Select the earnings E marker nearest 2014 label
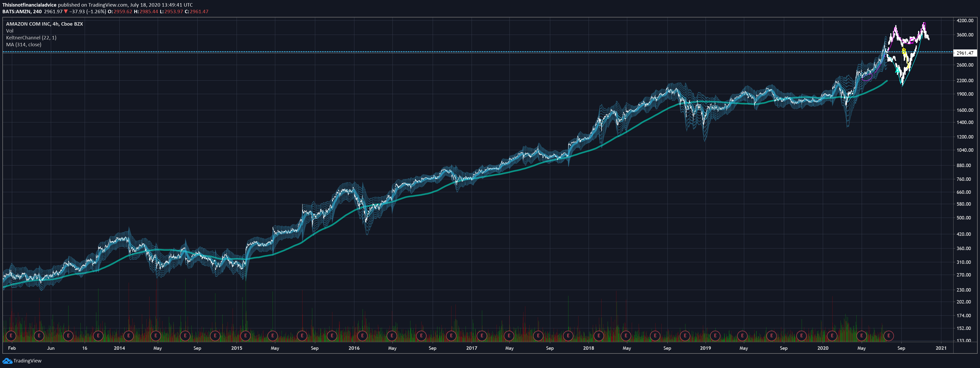 tap(129, 336)
